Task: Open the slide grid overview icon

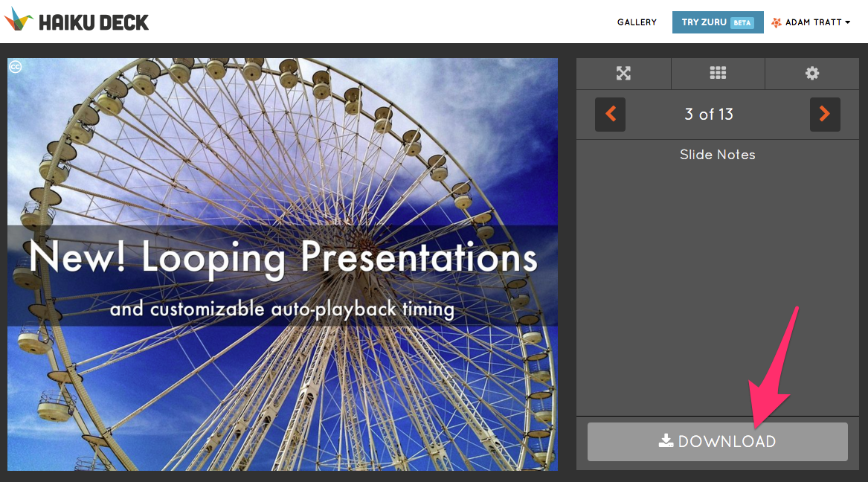Action: (718, 73)
